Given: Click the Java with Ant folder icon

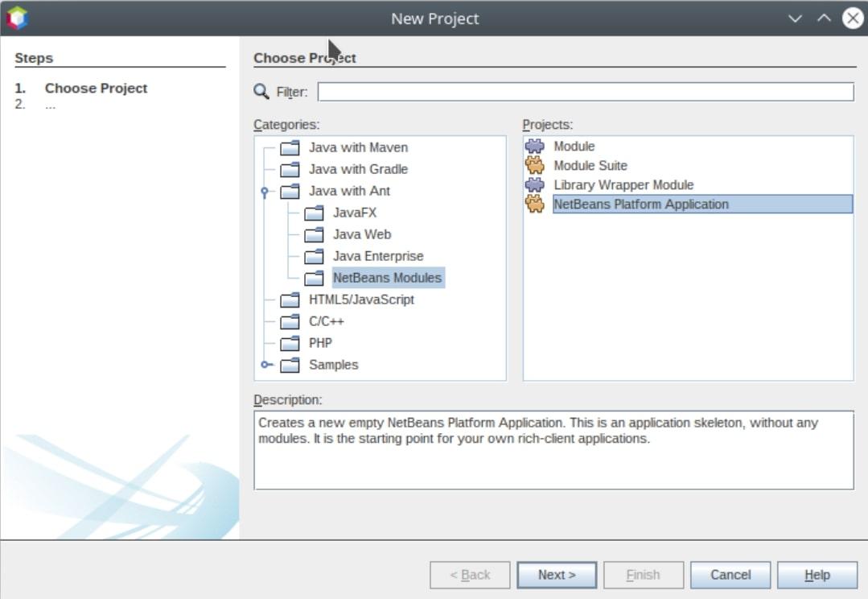Looking at the screenshot, I should [290, 191].
